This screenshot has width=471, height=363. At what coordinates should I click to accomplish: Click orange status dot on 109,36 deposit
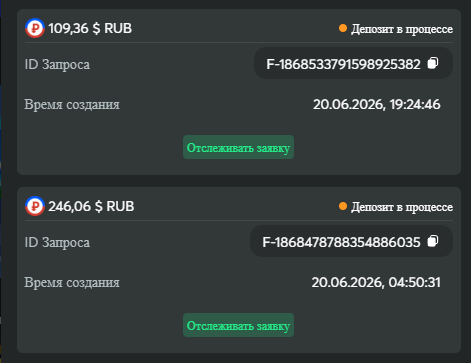(343, 28)
